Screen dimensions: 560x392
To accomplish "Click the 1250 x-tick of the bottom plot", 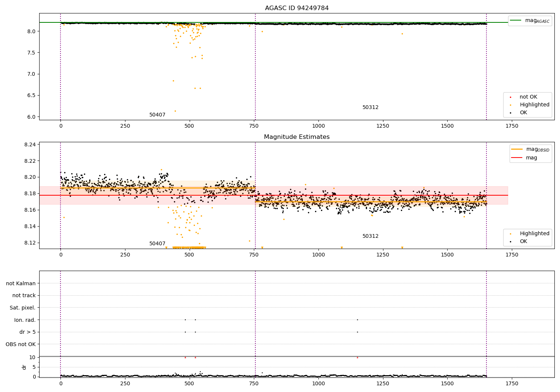I will (x=383, y=384).
